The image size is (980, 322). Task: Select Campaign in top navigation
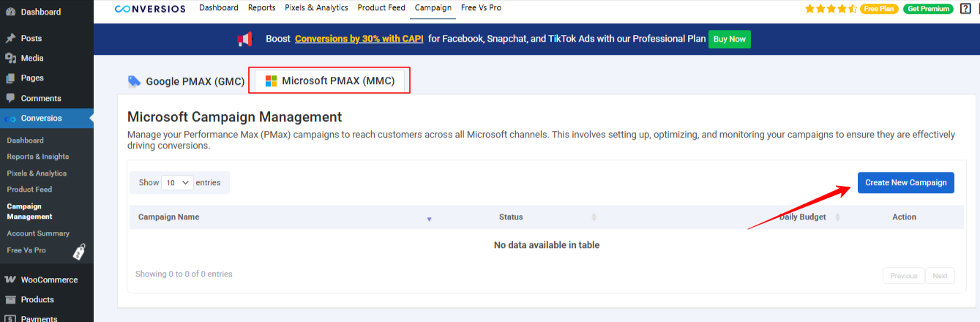(433, 8)
